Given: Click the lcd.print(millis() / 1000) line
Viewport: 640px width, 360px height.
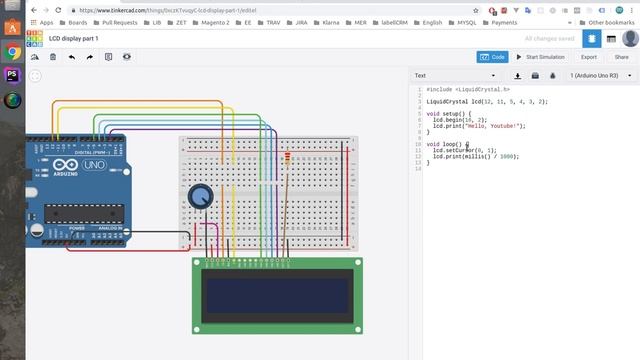Looking at the screenshot, I should [476, 157].
